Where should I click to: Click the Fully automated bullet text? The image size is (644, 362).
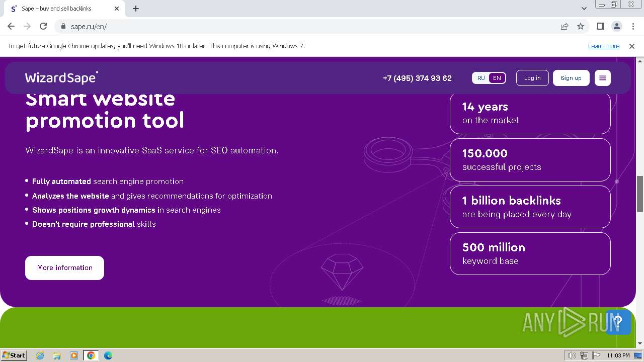pos(108,182)
